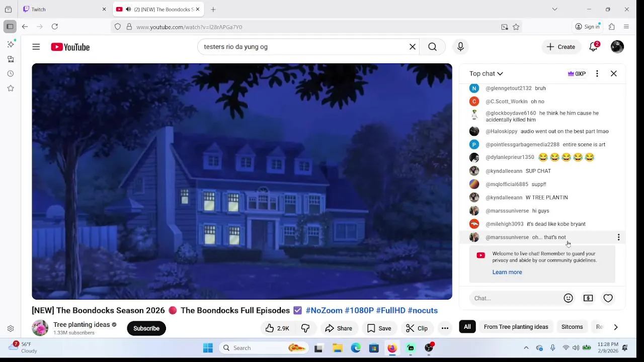Viewport: 644px width, 362px height.
Task: Open sidebar AI chatbot sparkle icon
Action: click(11, 44)
